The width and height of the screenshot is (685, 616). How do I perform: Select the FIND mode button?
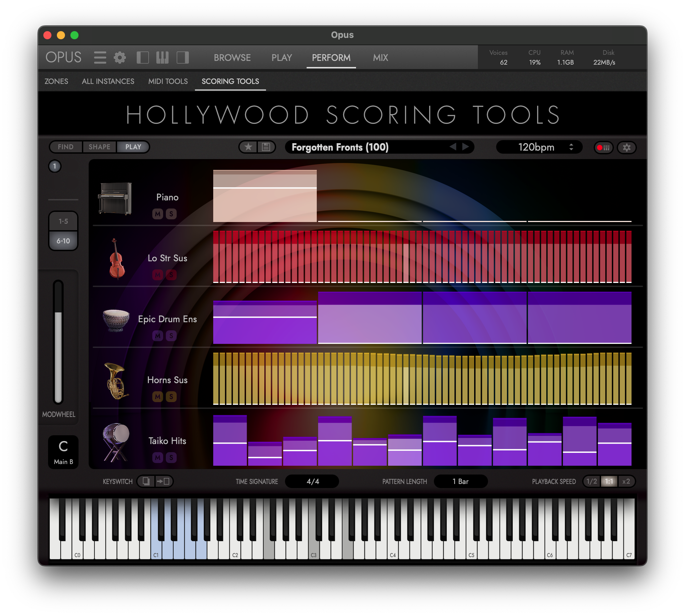(66, 147)
